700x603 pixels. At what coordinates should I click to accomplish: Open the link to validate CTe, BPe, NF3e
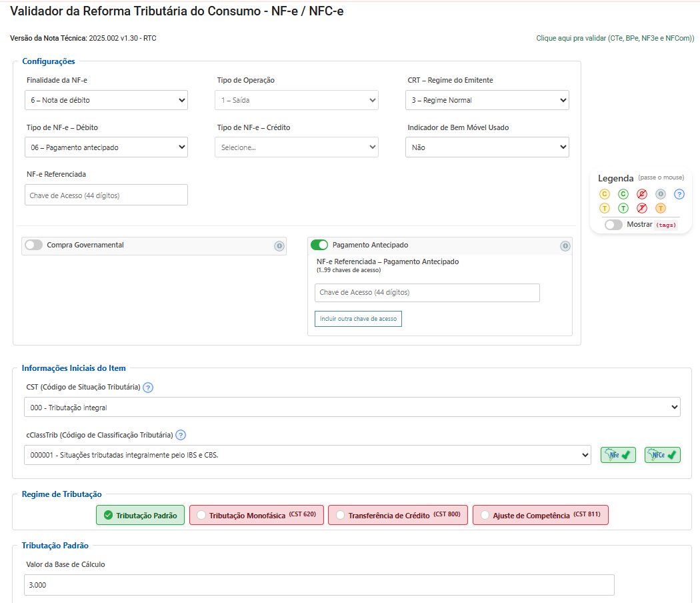point(615,39)
